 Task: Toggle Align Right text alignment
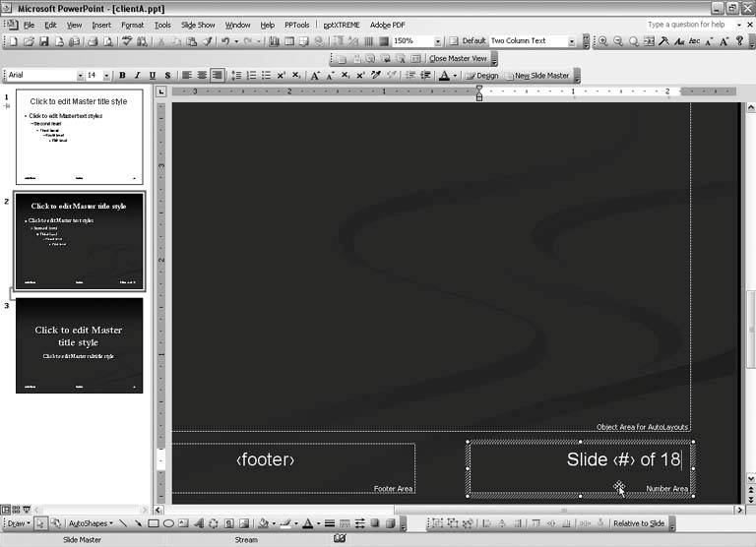[x=217, y=76]
